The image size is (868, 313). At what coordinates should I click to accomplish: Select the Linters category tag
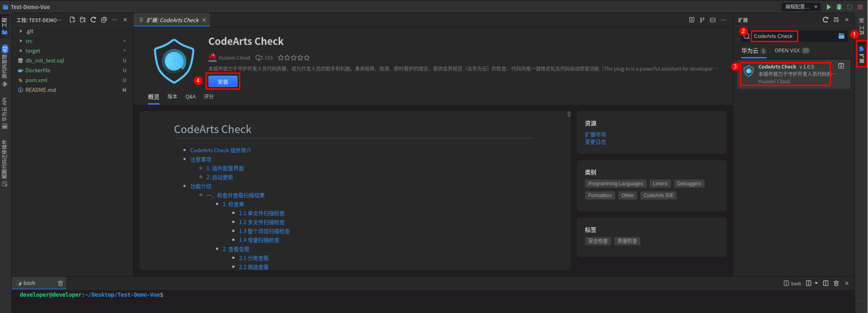660,183
